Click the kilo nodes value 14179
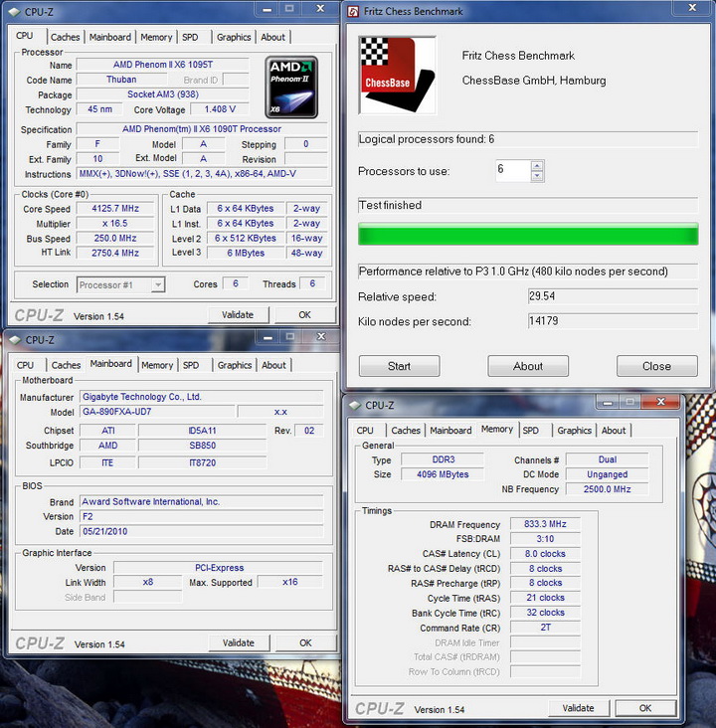 613,321
